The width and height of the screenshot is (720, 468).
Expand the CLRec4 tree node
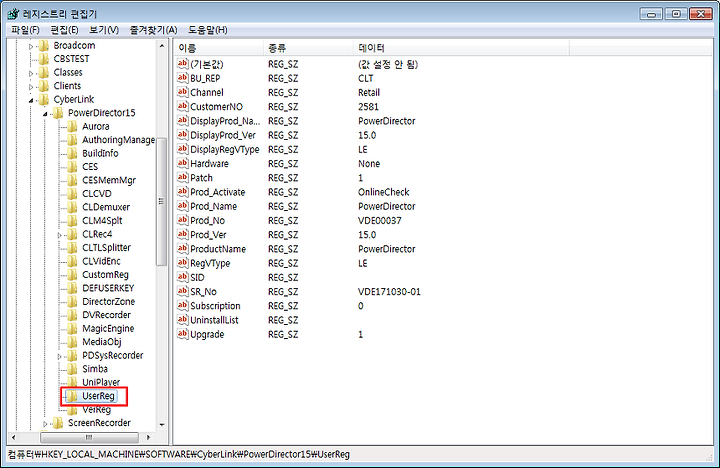coord(59,235)
